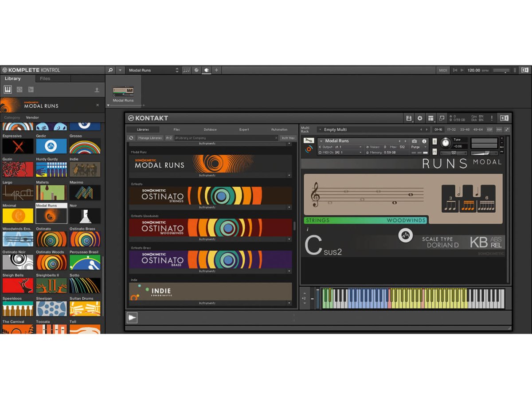Open the Files tab in Kontakt browser
532x399 pixels.
coord(177,129)
